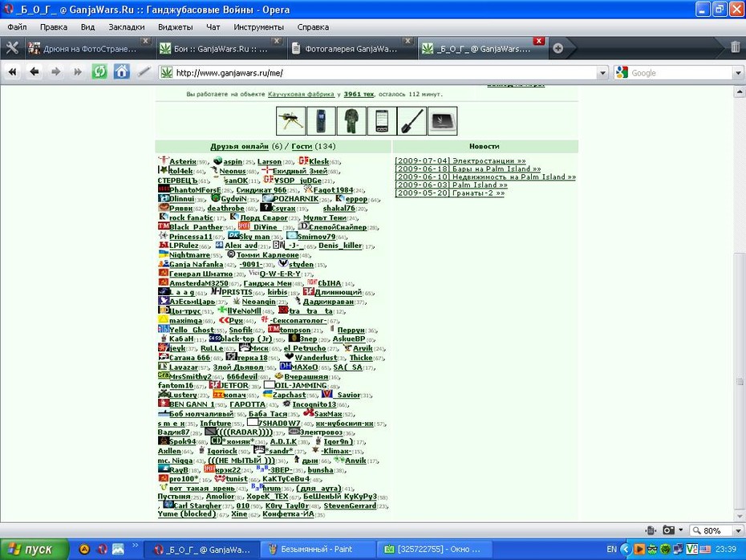
Task: Open the closed tabs trash icon
Action: point(735,47)
